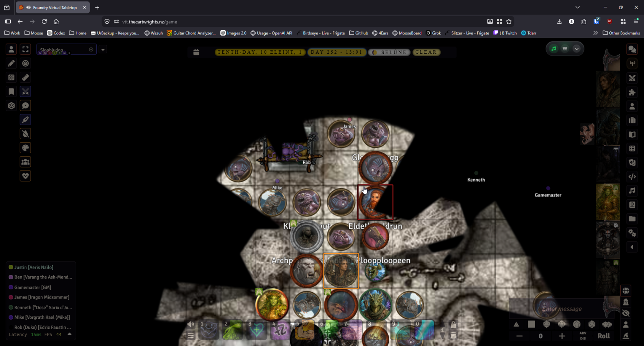Viewport: 644px width, 346px height.
Task: Select the Token Controls tool
Action: 11,49
